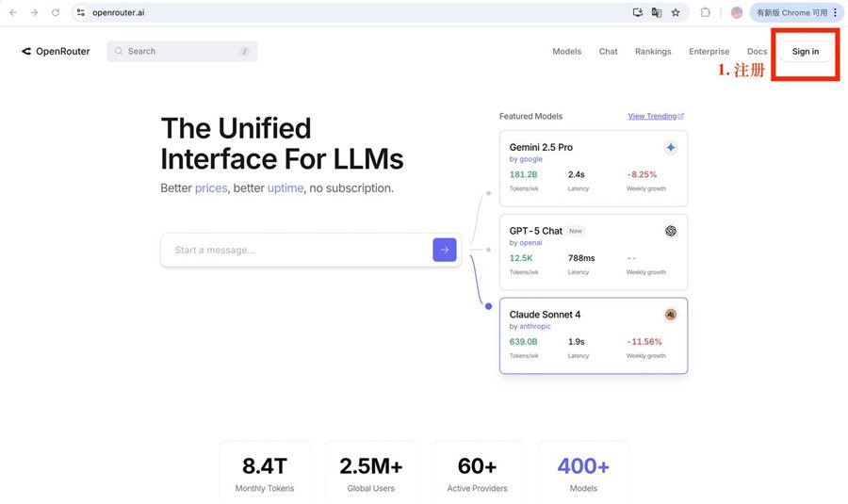Click the magnifier icon in search box
This screenshot has height=504, width=848.
119,52
